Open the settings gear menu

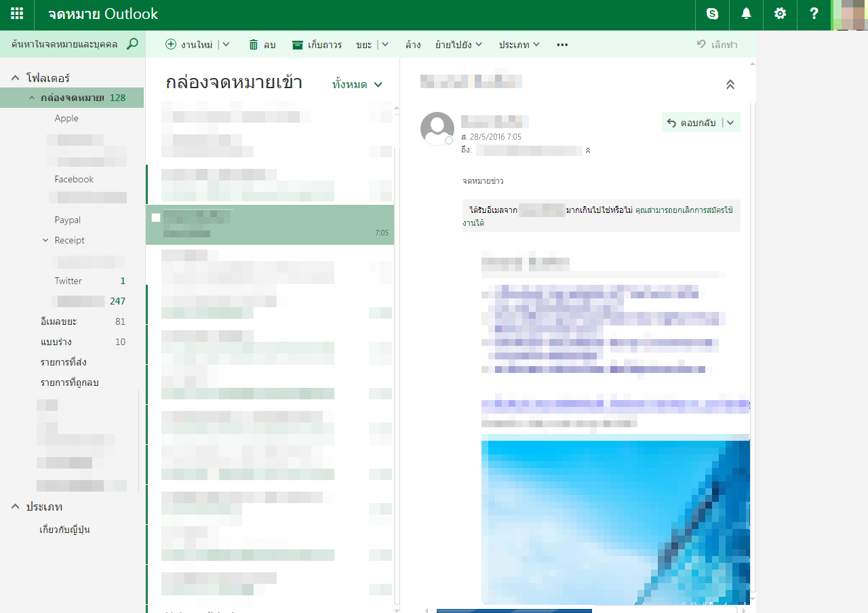coord(780,14)
